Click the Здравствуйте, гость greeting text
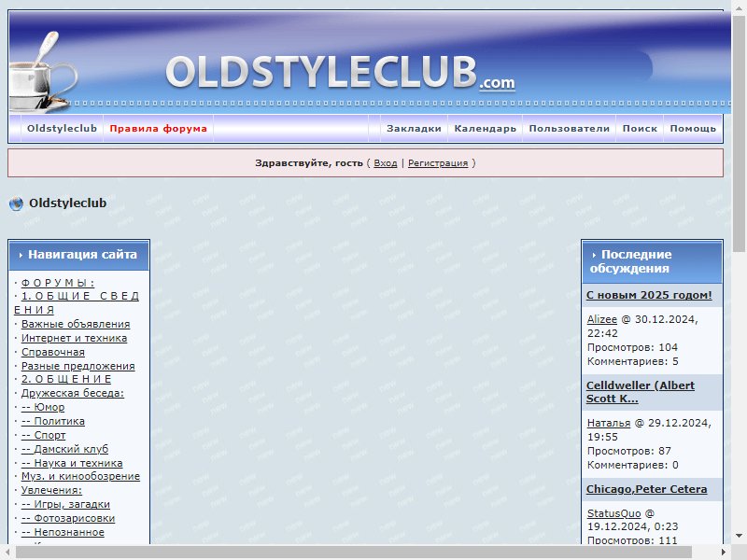The width and height of the screenshot is (747, 560). click(x=309, y=162)
